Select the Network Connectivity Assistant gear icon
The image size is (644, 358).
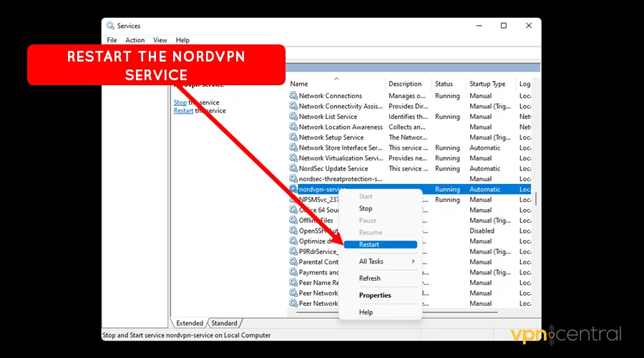[x=293, y=106]
